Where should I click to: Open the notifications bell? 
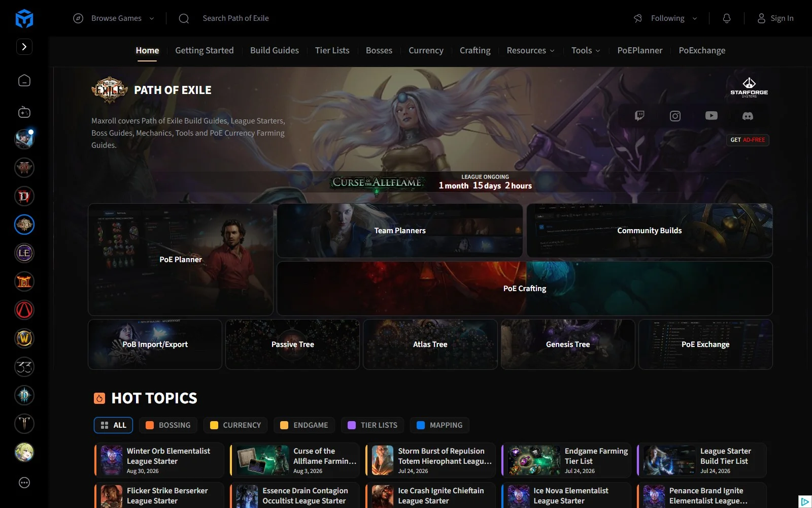pyautogui.click(x=727, y=18)
